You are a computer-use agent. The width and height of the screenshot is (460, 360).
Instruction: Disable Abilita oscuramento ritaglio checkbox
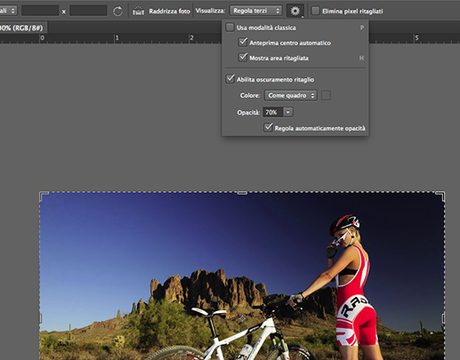pos(230,79)
